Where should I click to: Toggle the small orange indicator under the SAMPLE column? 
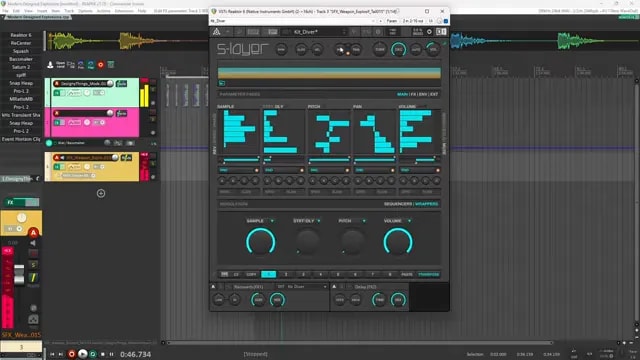click(257, 170)
